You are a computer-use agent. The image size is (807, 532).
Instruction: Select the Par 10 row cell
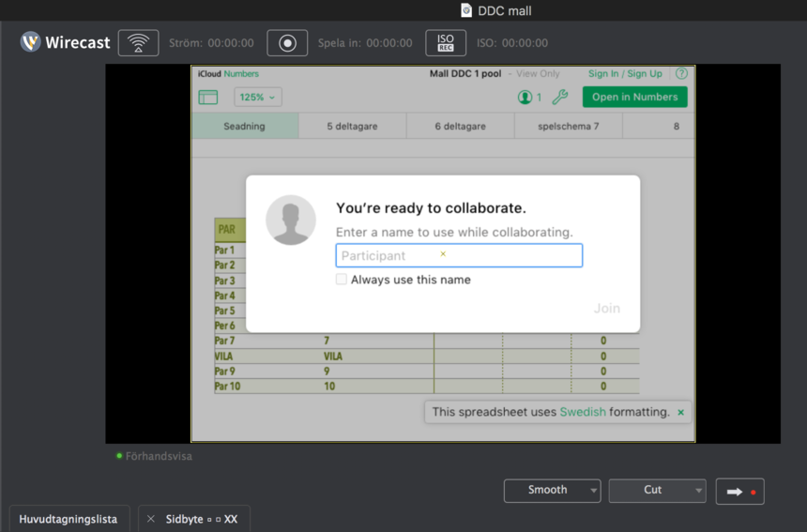click(x=227, y=386)
